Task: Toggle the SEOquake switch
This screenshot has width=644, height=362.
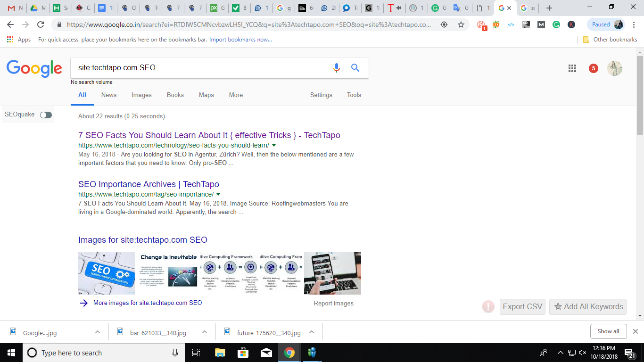Action: coord(46,115)
